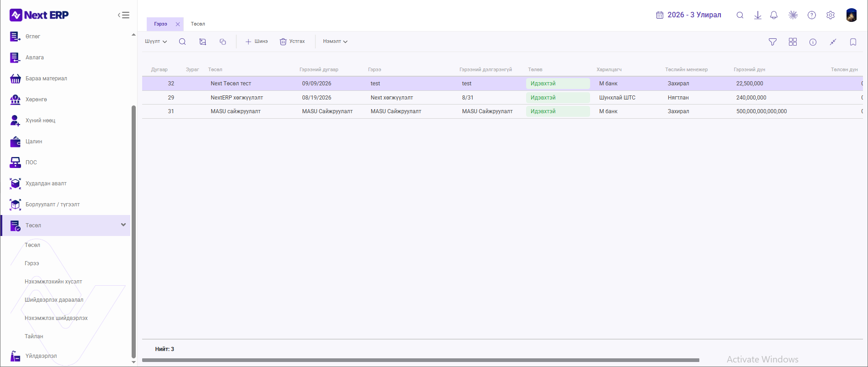Open Нэхэмжлэхийн хүсэлт in sidebar

point(53,282)
